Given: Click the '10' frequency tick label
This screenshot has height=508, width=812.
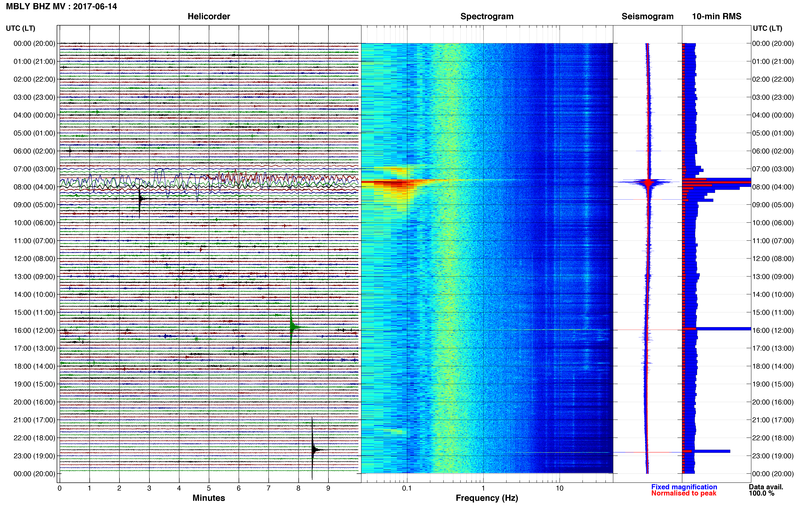Looking at the screenshot, I should coord(559,488).
